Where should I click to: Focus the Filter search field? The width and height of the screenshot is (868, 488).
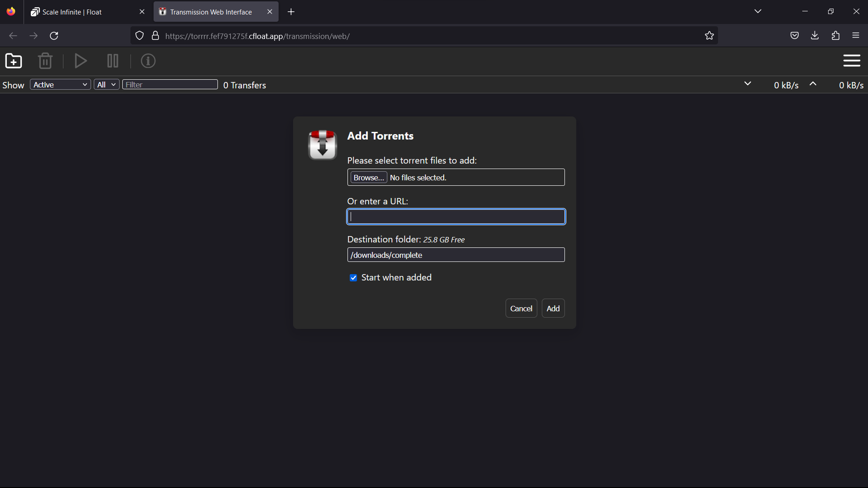click(x=170, y=84)
